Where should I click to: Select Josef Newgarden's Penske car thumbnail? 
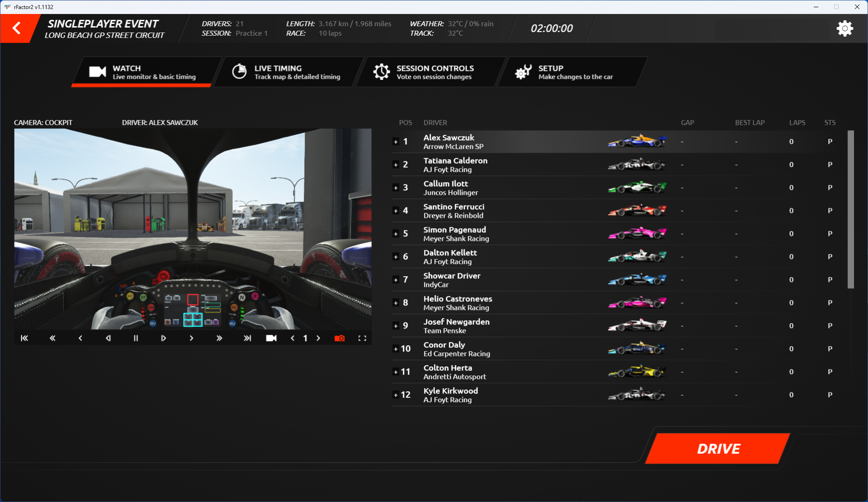click(x=637, y=325)
